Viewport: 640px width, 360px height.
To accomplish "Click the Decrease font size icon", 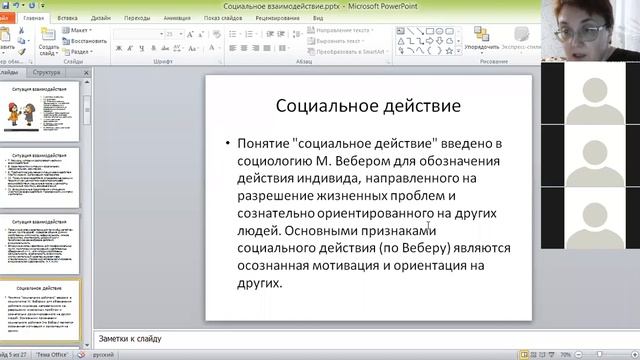I will pyautogui.click(x=201, y=34).
